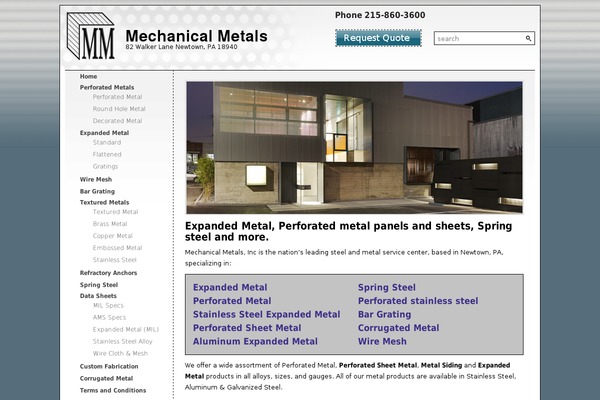Open Refractory Anchors in sidebar

pyautogui.click(x=108, y=273)
